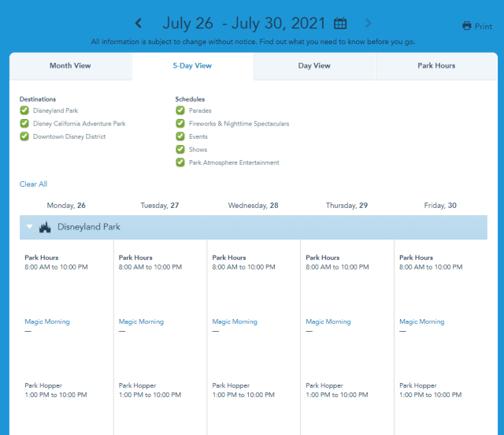Click the printer icon
504x435 pixels.
point(467,26)
